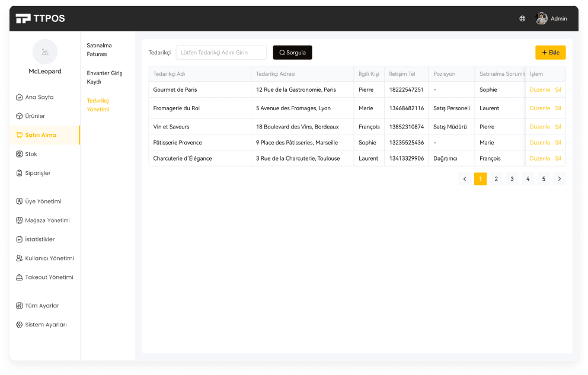Click Düzenle for Pâtisserie Provence
588x375 pixels.
[539, 143]
